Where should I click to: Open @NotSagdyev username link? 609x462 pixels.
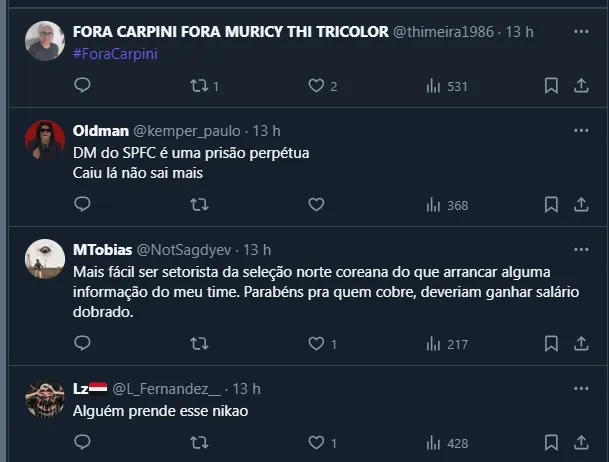click(x=185, y=249)
